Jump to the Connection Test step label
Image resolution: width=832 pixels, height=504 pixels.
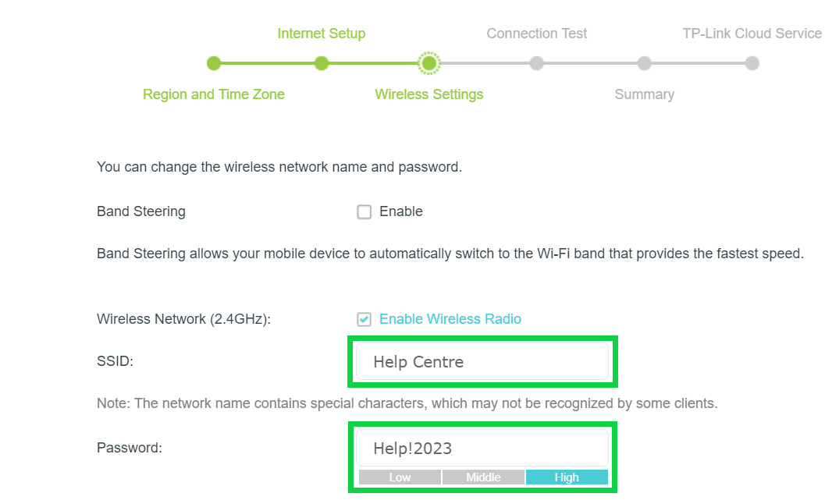tap(536, 34)
